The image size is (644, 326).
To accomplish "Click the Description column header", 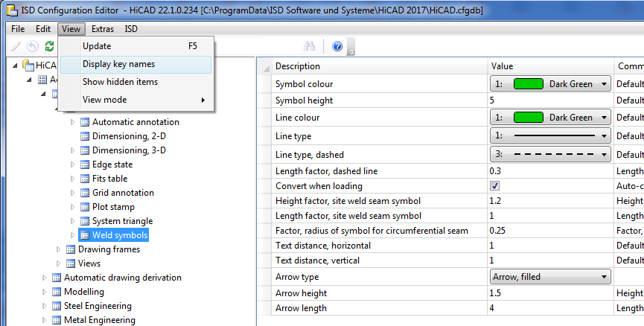I will pyautogui.click(x=298, y=66).
